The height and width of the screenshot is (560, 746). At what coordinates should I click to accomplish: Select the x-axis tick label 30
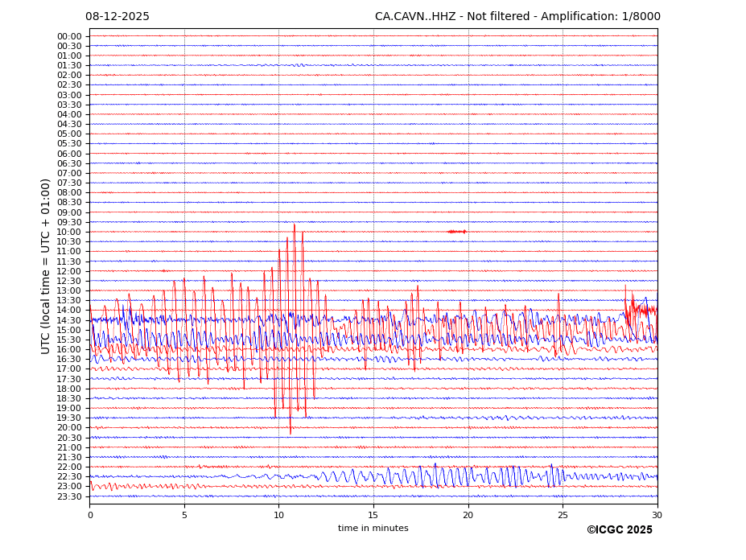pyautogui.click(x=657, y=515)
